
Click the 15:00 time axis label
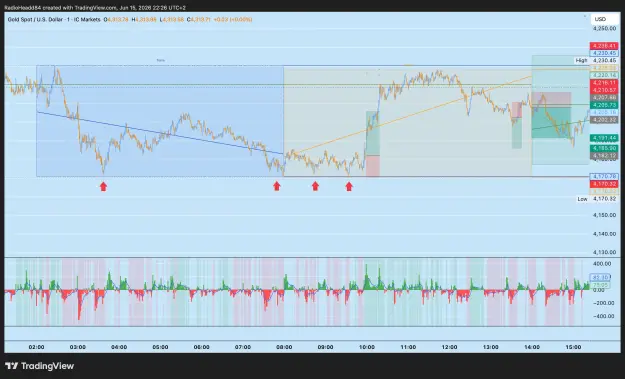(573, 347)
